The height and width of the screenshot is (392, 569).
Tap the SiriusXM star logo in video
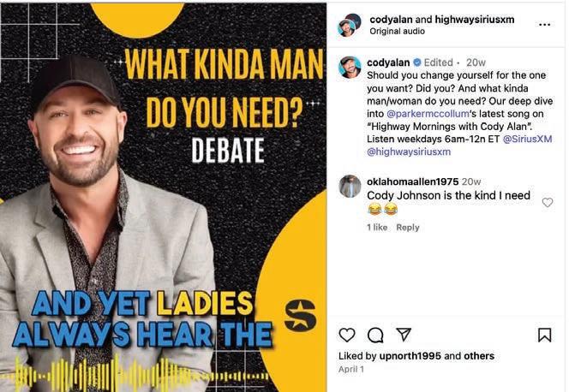coord(300,315)
